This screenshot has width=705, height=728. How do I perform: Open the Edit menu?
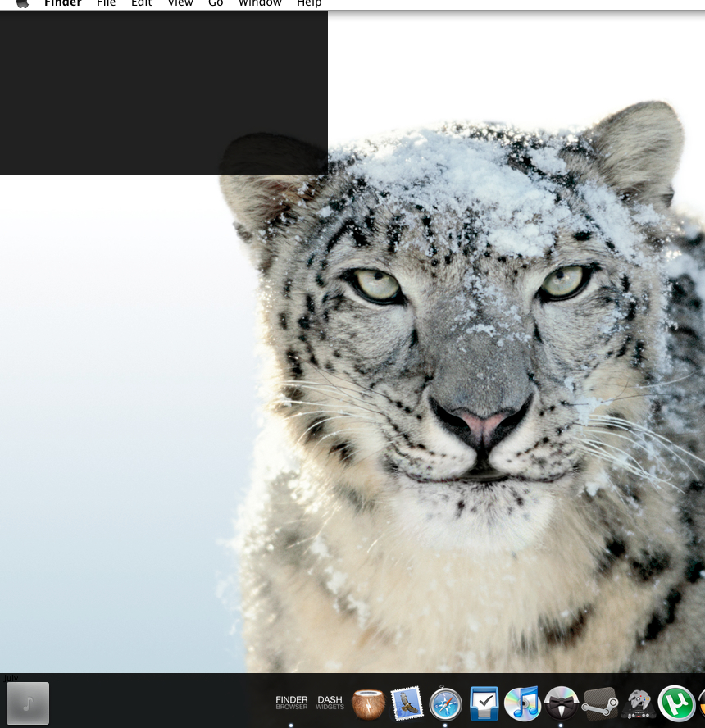(142, 3)
